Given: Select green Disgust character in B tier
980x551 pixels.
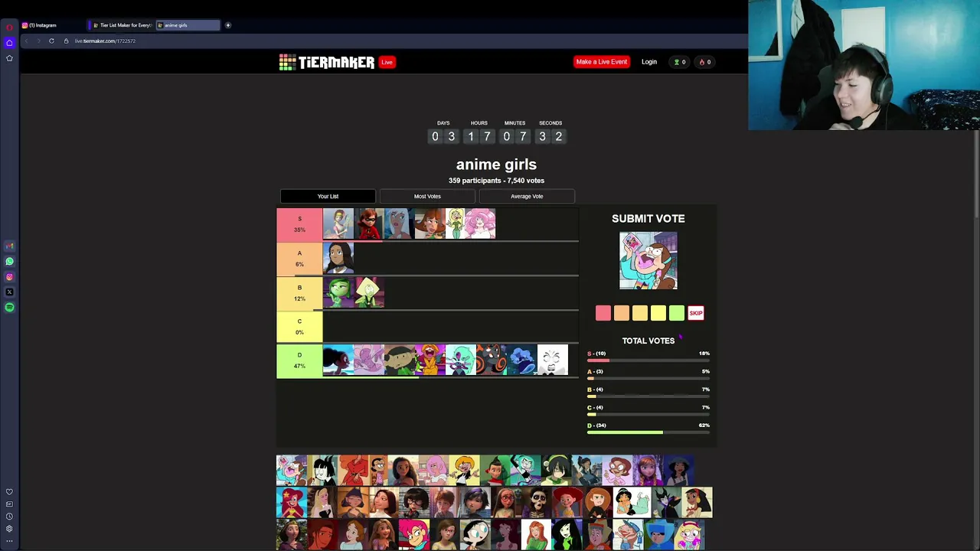Looking at the screenshot, I should coord(338,293).
